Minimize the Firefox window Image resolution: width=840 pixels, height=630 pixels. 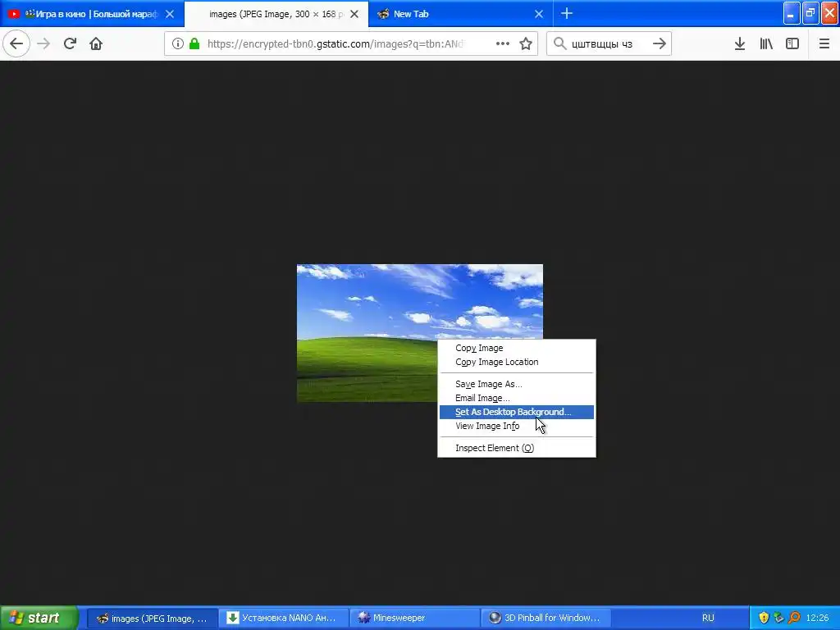click(x=791, y=13)
